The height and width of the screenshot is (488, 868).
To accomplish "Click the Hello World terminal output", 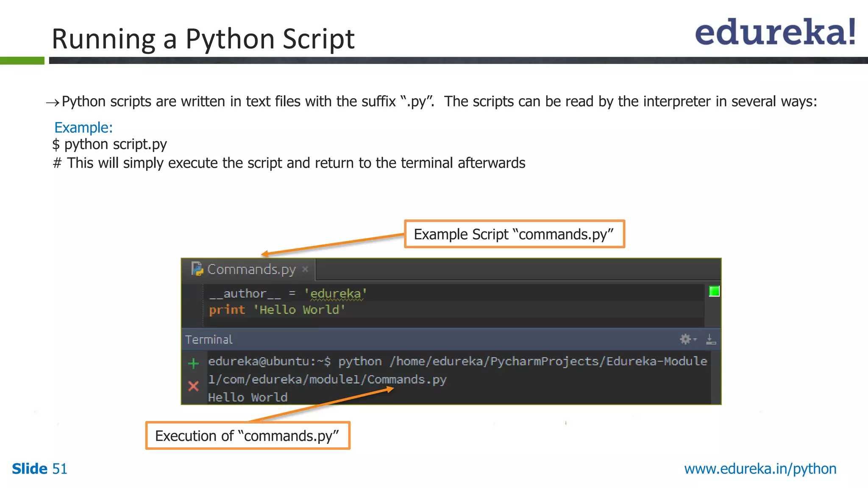I will (248, 397).
